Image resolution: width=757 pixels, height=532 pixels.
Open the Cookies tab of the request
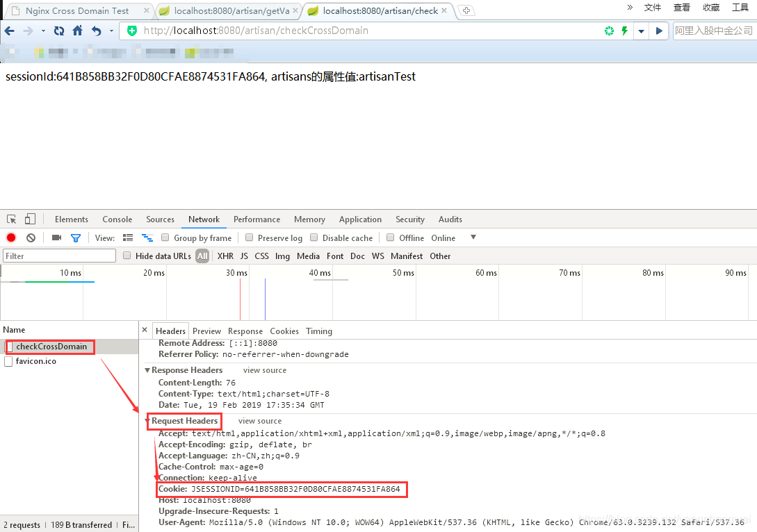[x=284, y=331]
